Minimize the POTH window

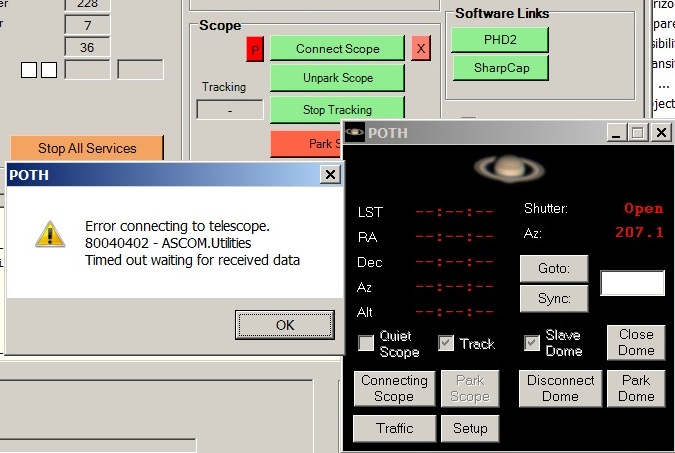(616, 133)
